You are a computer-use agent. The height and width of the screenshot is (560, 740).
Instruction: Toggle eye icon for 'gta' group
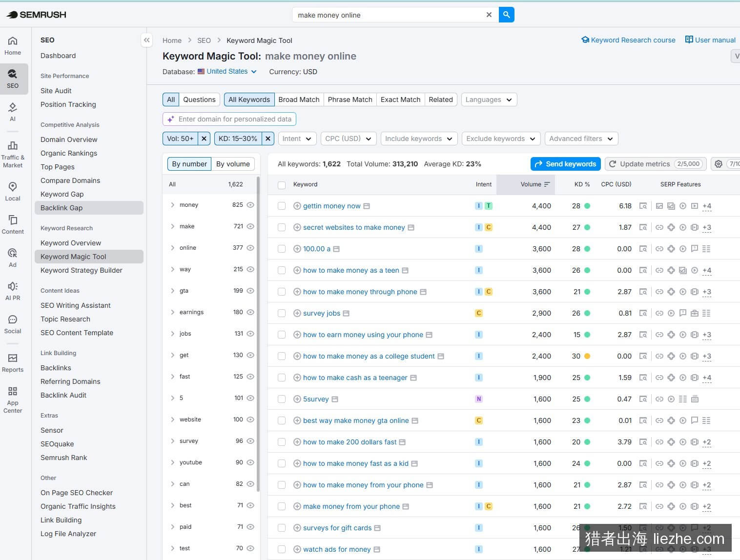tap(250, 291)
